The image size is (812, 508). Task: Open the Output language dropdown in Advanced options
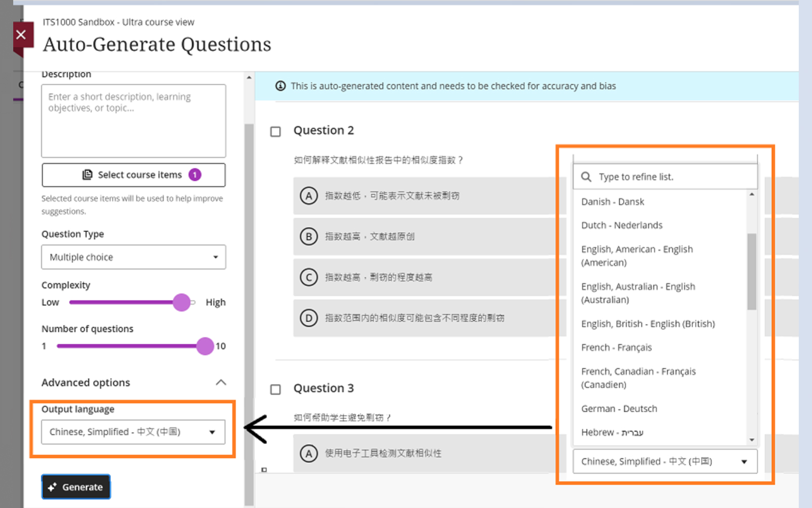pos(133,432)
